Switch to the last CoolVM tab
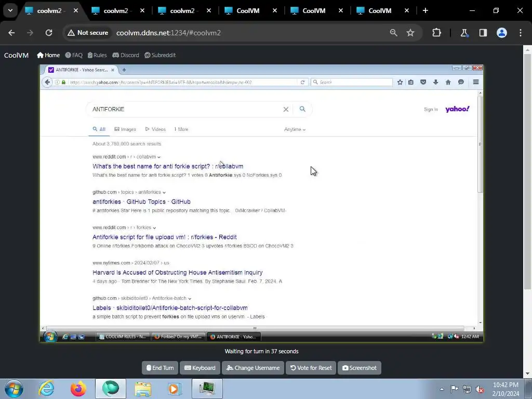 [x=380, y=11]
